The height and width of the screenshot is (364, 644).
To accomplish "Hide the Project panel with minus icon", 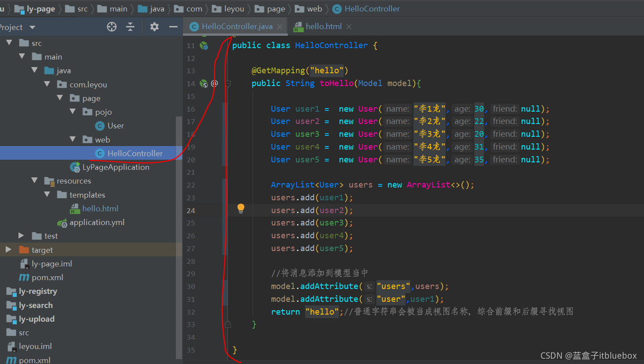I will point(173,27).
